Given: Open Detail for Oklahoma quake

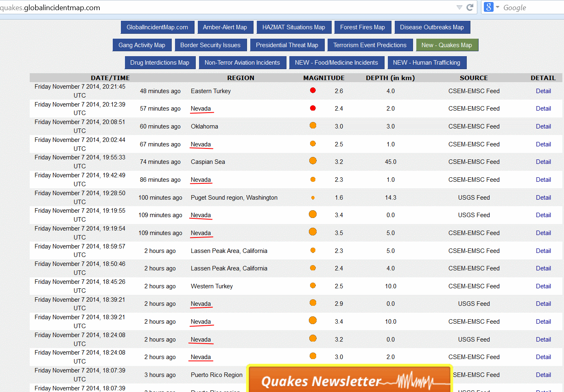Looking at the screenshot, I should click(x=543, y=126).
